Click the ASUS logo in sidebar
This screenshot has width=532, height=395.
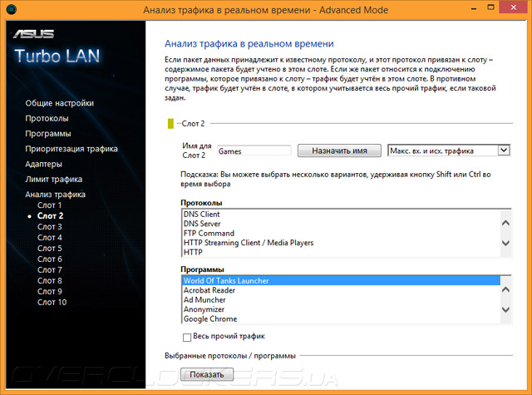[33, 33]
